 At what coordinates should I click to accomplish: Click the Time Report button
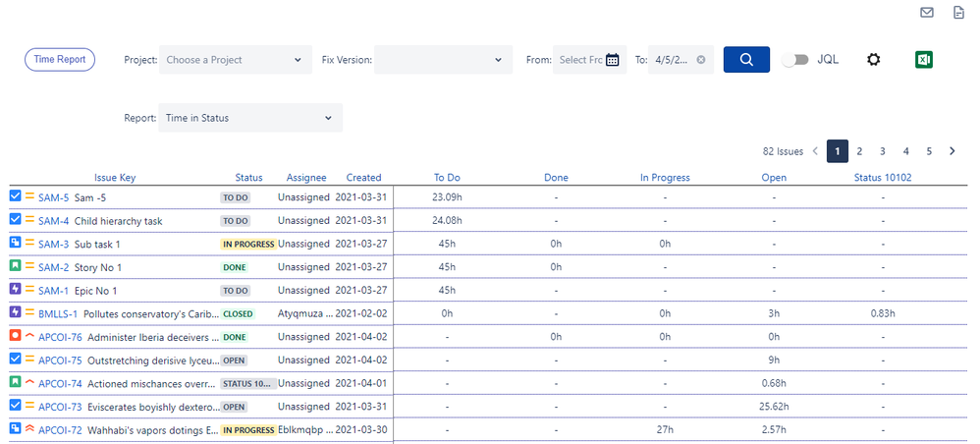pyautogui.click(x=60, y=60)
